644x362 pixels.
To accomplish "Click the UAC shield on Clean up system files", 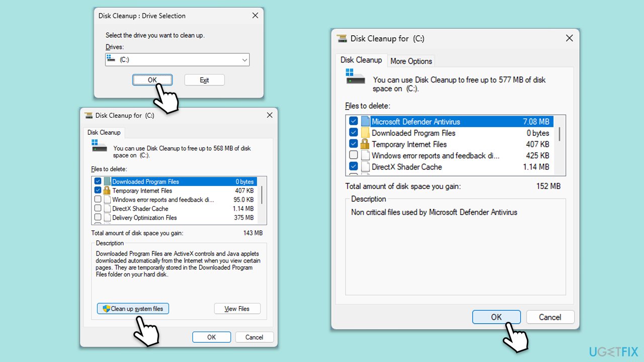I will coord(106,308).
